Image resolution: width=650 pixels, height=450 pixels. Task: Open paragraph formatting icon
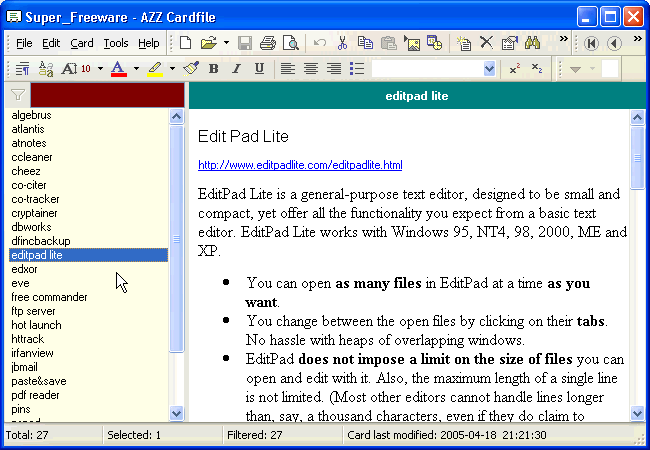pos(22,68)
